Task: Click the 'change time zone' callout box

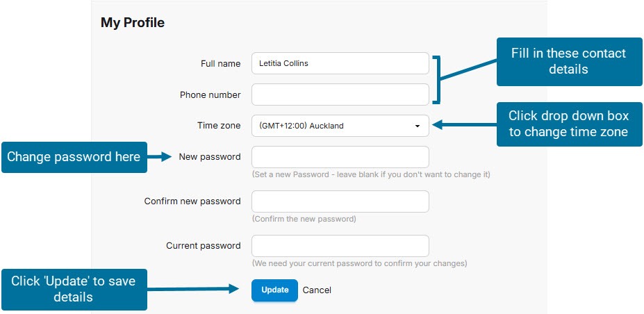Action: tap(569, 124)
